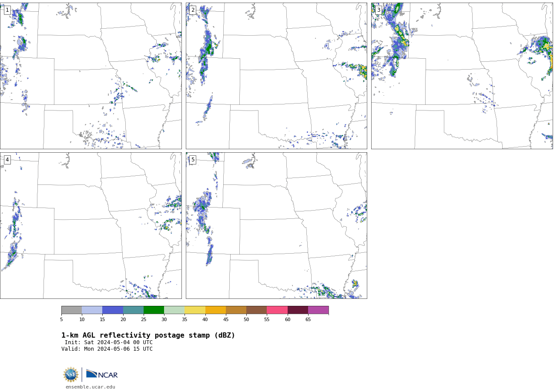The height and width of the screenshot is (392, 557).
Task: Click the Valid: Mon 2024-05-06 15 UTC text
Action: (x=107, y=349)
